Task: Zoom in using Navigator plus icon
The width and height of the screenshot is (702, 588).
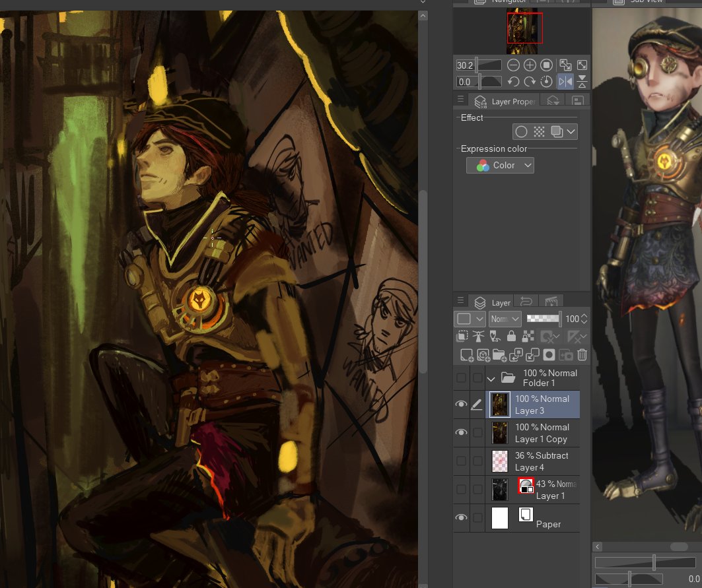Action: [530, 65]
